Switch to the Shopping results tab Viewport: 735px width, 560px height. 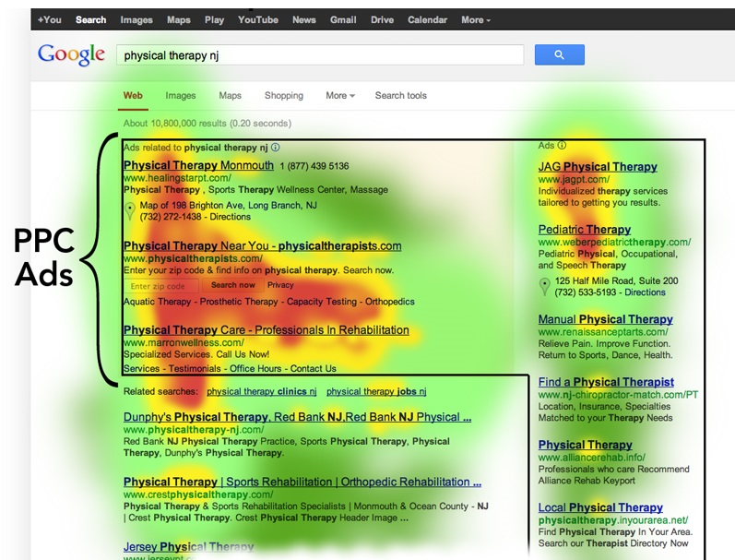pyautogui.click(x=284, y=96)
